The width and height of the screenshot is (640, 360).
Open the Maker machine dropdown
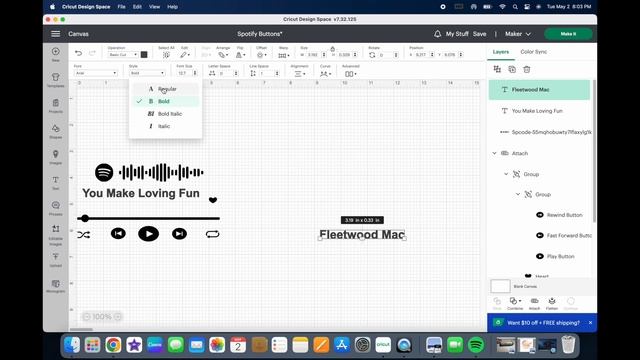tap(518, 34)
